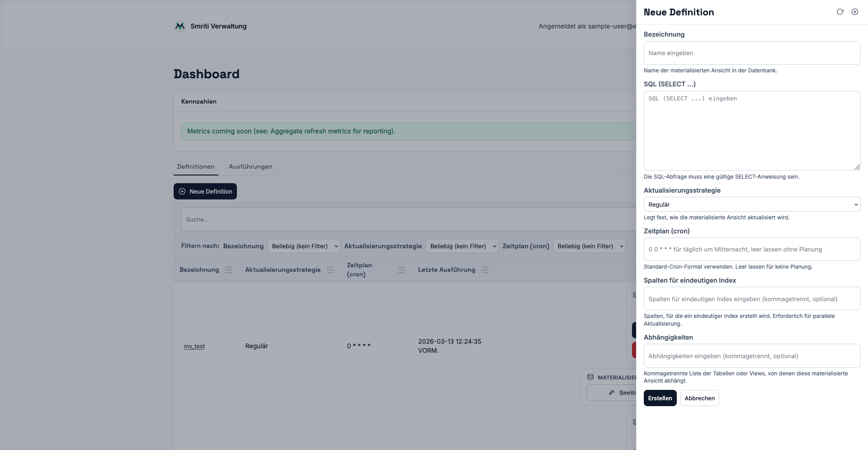Open the Zeitplan (cron) filter dropdown
The image size is (868, 450).
pyautogui.click(x=589, y=246)
